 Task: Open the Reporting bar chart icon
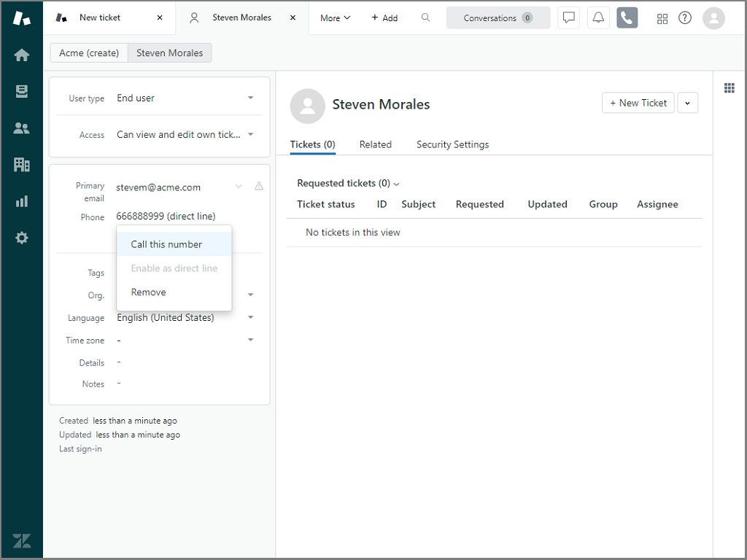click(21, 201)
